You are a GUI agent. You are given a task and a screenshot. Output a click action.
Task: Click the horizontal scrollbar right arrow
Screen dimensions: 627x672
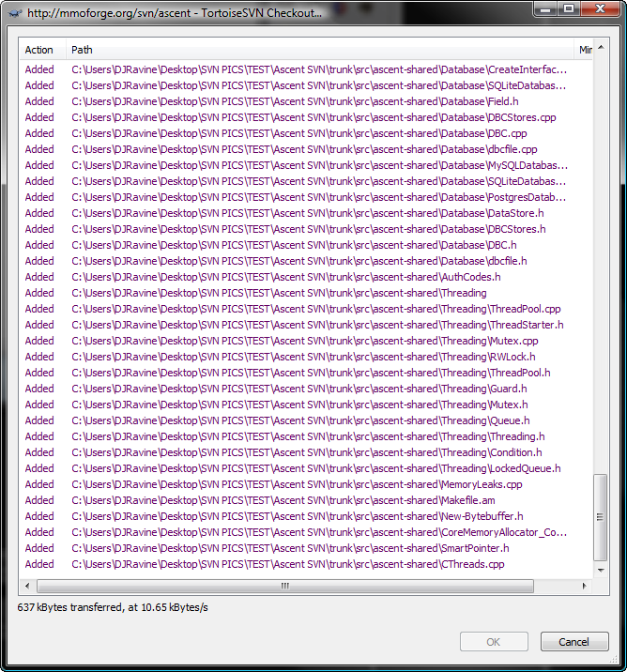(584, 586)
